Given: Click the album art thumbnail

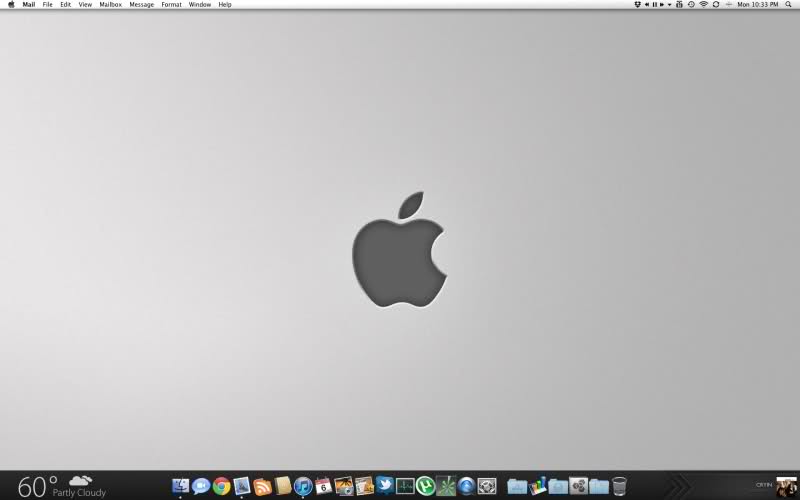Looking at the screenshot, I should coord(787,487).
